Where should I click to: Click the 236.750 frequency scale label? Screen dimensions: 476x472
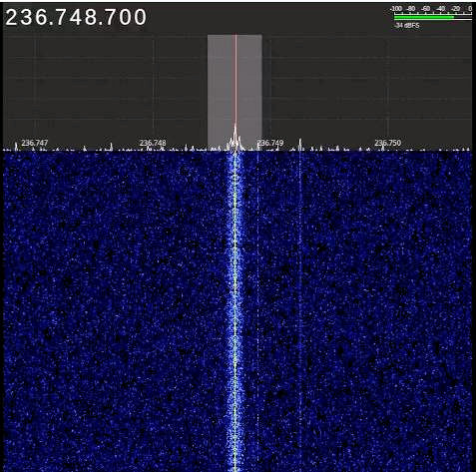pos(388,143)
